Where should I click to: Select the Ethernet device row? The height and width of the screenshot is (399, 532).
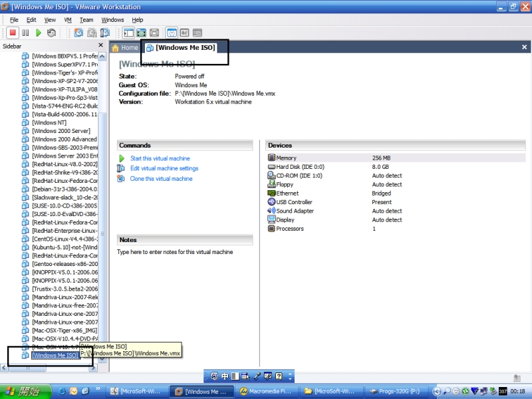[396, 193]
